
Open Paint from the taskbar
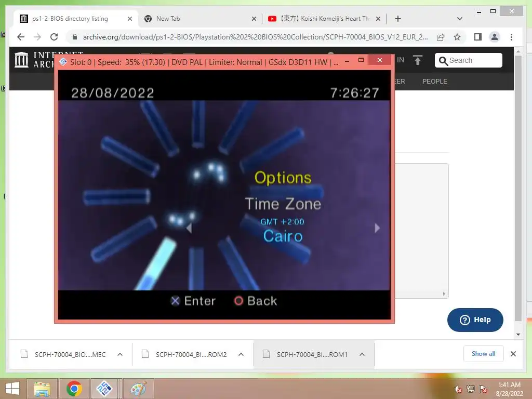(x=138, y=389)
